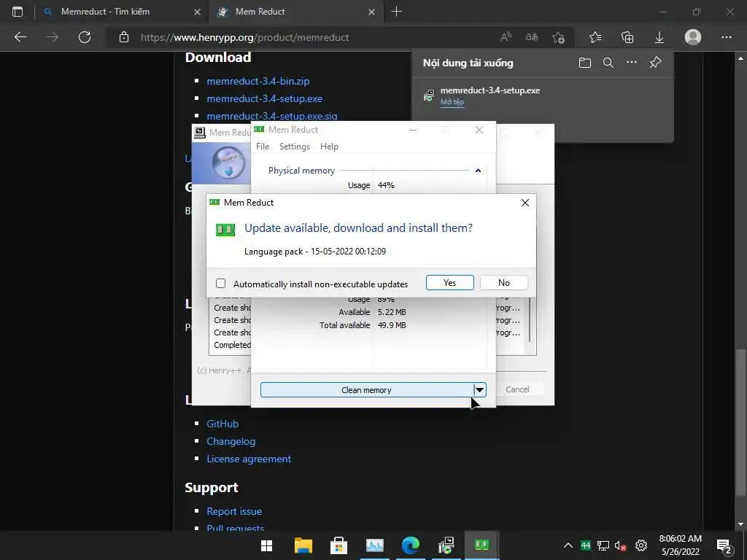Open Collections icon
The image size is (747, 560).
click(x=627, y=37)
